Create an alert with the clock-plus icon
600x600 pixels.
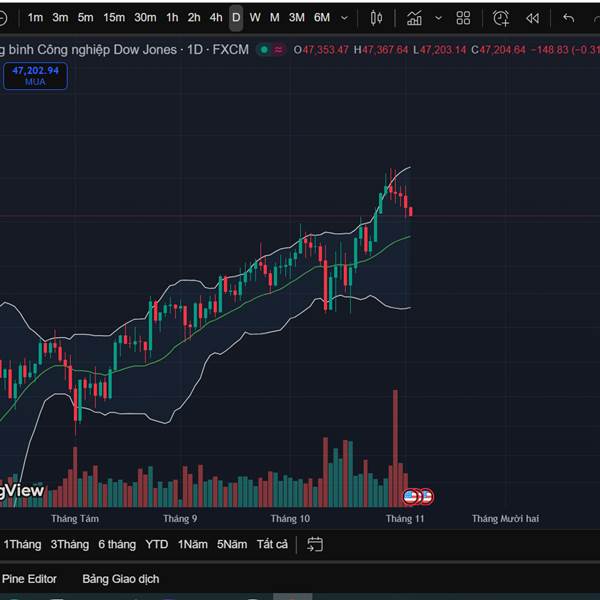click(x=501, y=18)
